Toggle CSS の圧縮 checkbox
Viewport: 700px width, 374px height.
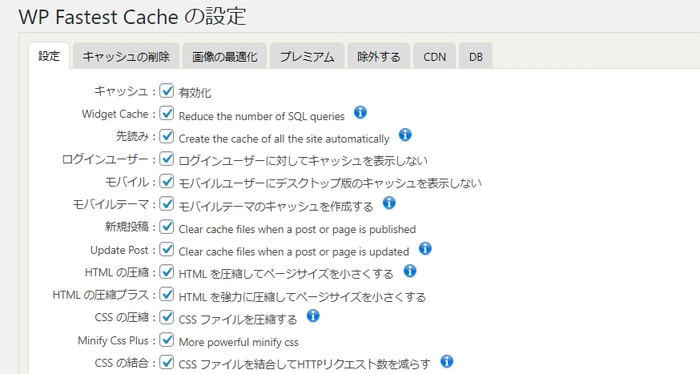click(167, 317)
